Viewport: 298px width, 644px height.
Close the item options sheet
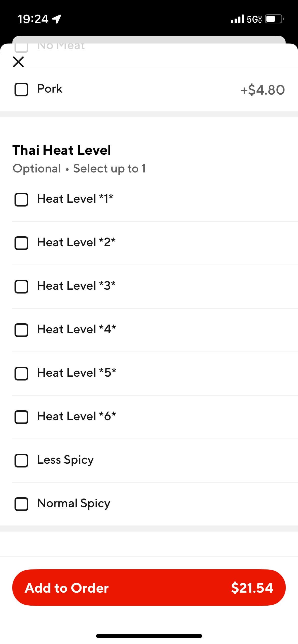point(18,62)
